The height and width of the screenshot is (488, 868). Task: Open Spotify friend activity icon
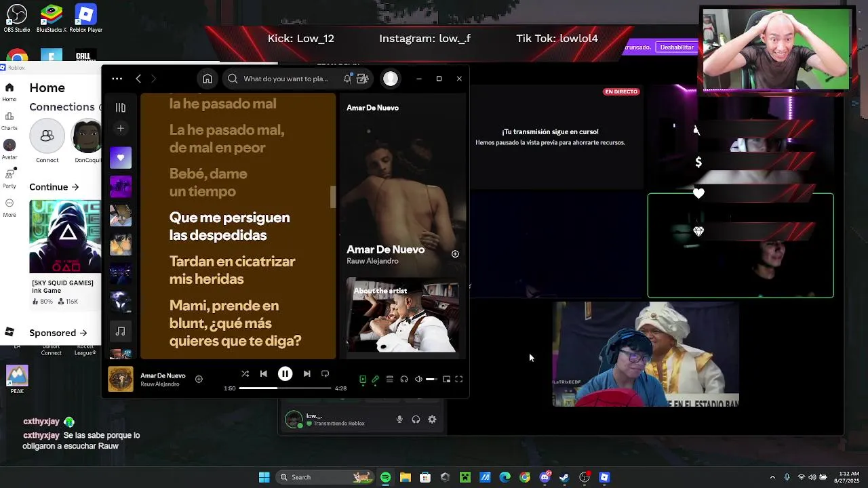[x=363, y=79]
